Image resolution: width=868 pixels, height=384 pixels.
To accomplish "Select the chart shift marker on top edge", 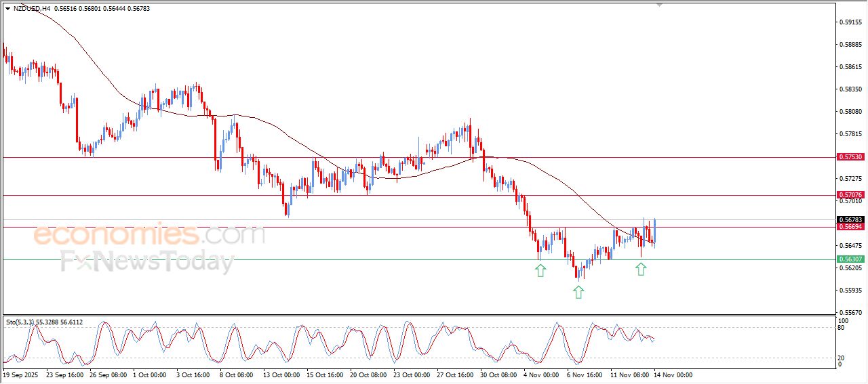I will coord(660,5).
